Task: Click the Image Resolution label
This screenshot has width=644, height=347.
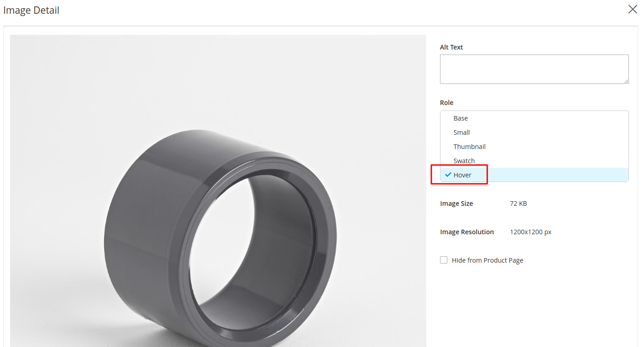Action: 467,232
